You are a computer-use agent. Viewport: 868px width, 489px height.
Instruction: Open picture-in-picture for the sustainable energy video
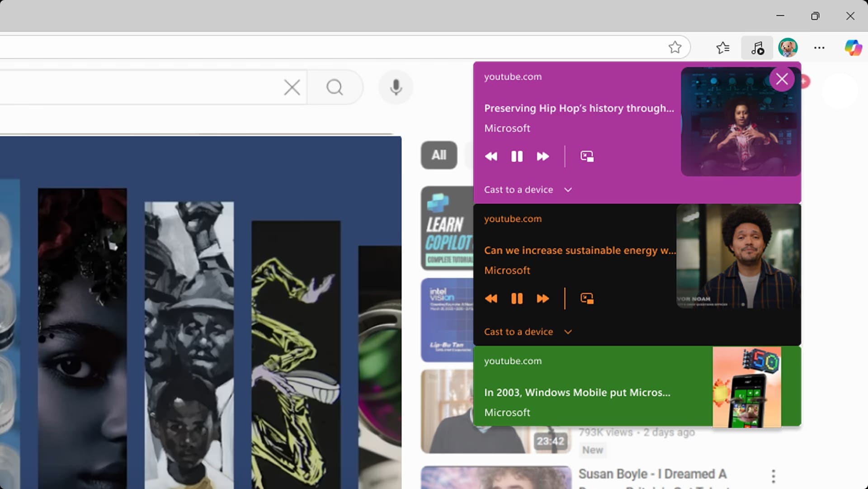(x=587, y=299)
